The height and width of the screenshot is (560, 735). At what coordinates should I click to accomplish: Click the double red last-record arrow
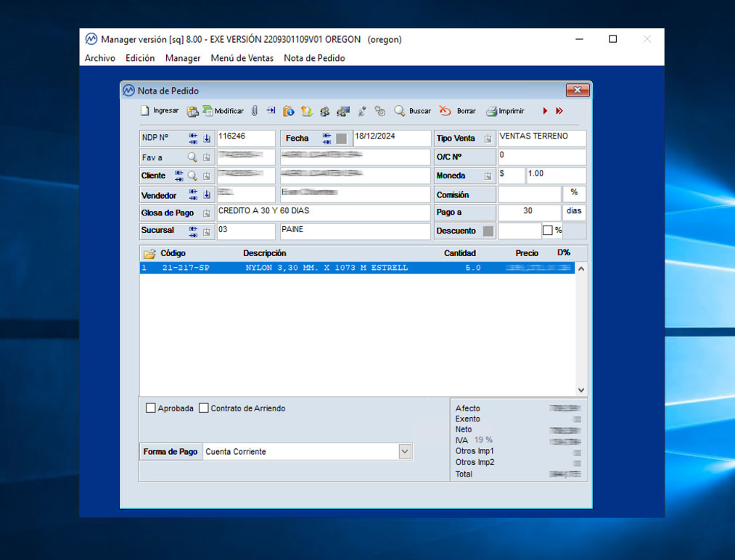559,111
